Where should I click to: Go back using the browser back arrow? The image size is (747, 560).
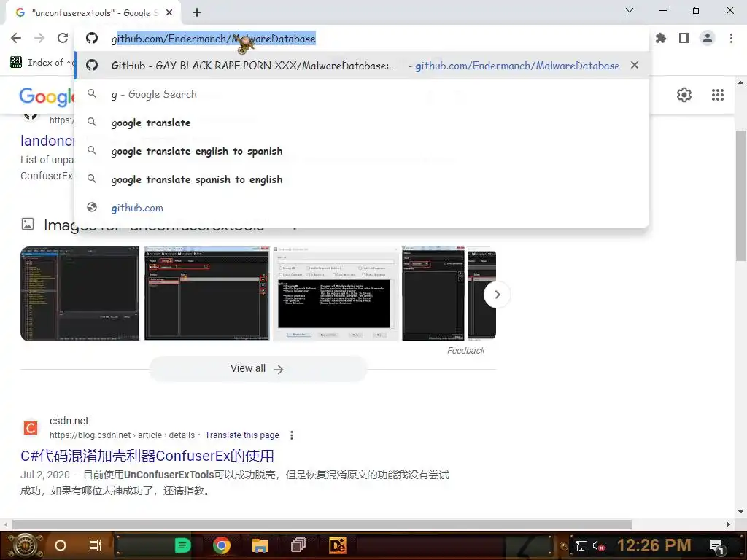(16, 38)
